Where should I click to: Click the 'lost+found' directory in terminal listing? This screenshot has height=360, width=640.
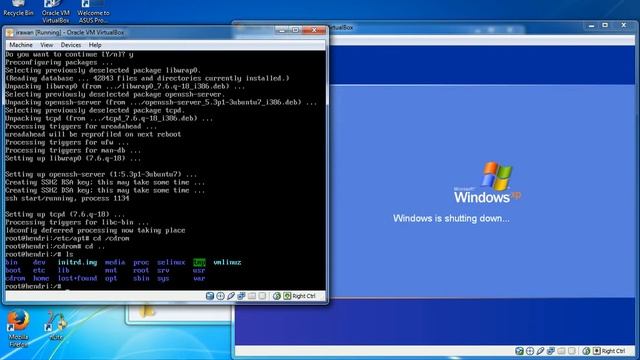(78, 278)
